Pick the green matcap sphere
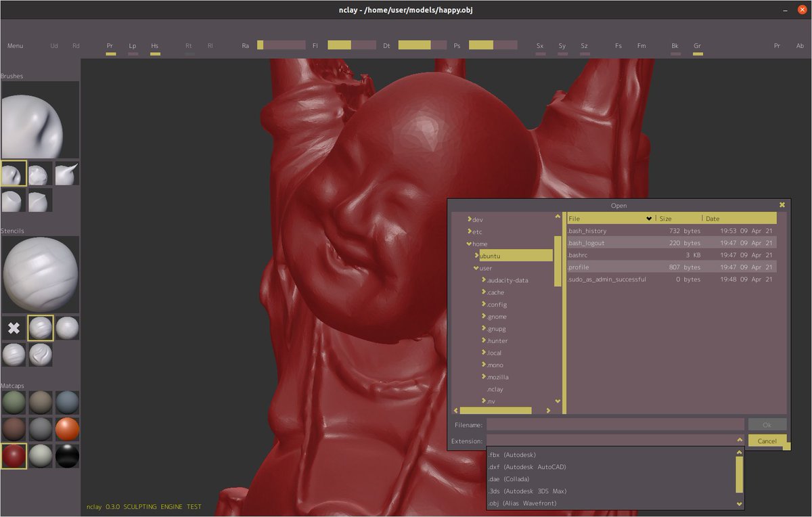The image size is (812, 517). (x=14, y=403)
